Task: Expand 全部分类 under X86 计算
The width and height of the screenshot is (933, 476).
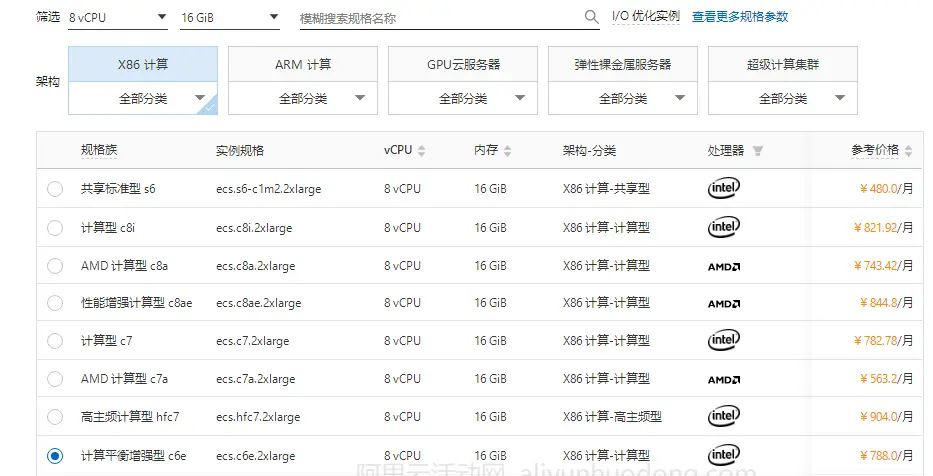Action: (143, 98)
